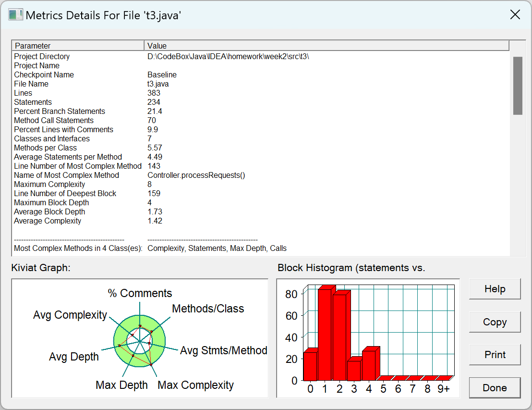Click Complexity, Statements, Max Depth, Calls text
The height and width of the screenshot is (410, 532).
[x=217, y=248]
